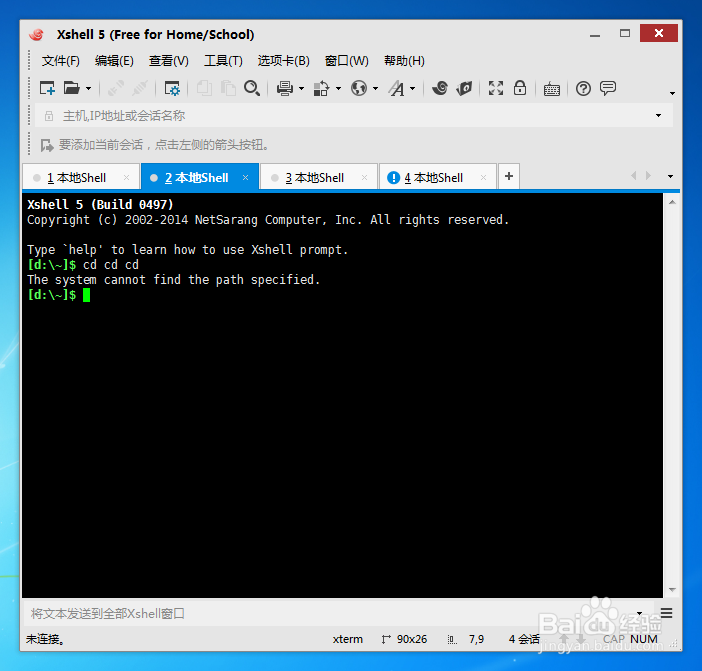Open the 编辑(E) menu
The height and width of the screenshot is (671, 702).
pyautogui.click(x=114, y=60)
